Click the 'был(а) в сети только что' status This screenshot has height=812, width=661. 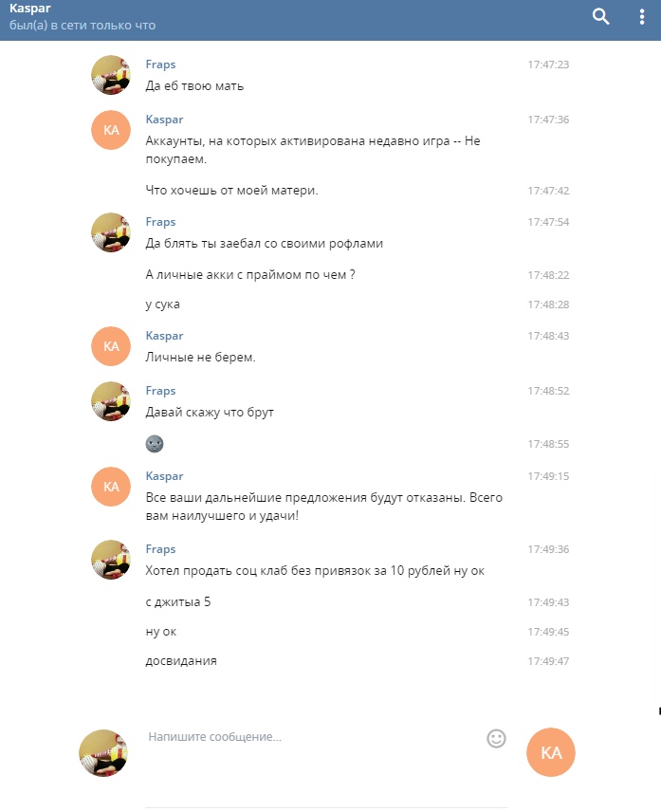point(83,26)
